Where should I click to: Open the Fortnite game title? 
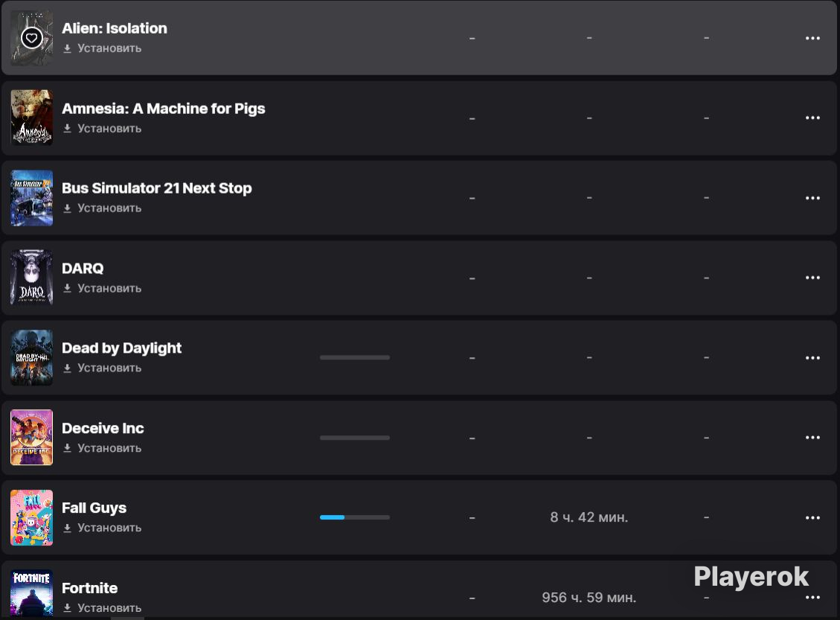pyautogui.click(x=89, y=588)
